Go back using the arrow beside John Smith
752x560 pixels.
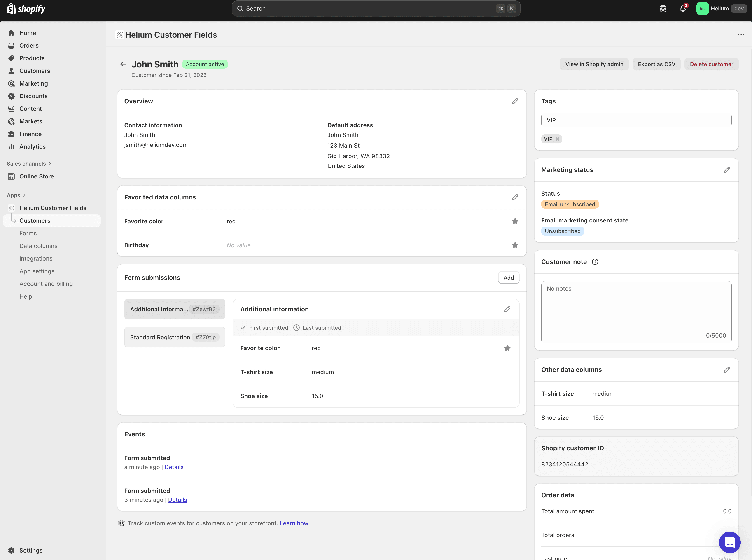[123, 64]
